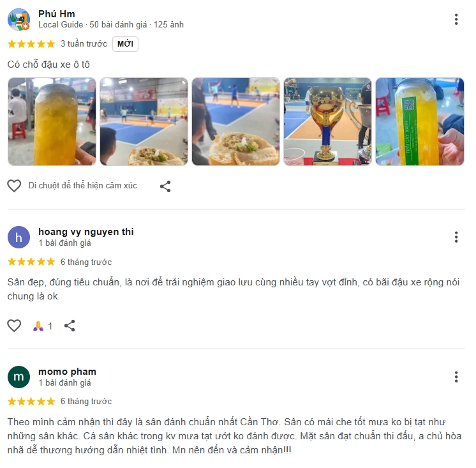
Task: Click the MỚI badge on review
Action: click(125, 44)
